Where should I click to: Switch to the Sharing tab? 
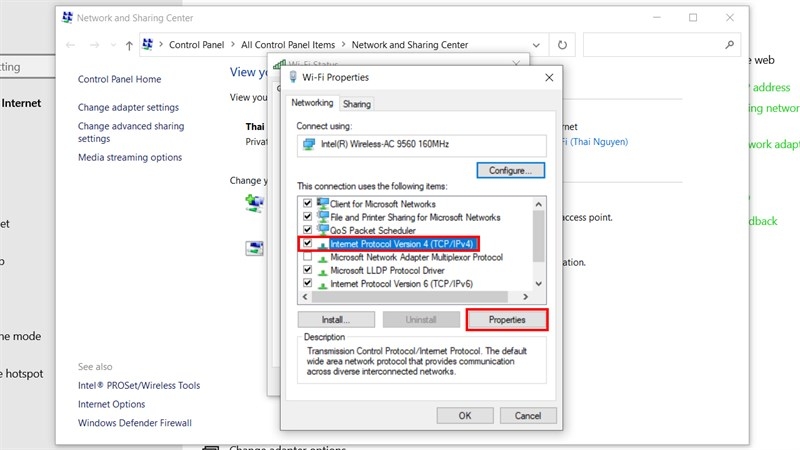(x=357, y=104)
